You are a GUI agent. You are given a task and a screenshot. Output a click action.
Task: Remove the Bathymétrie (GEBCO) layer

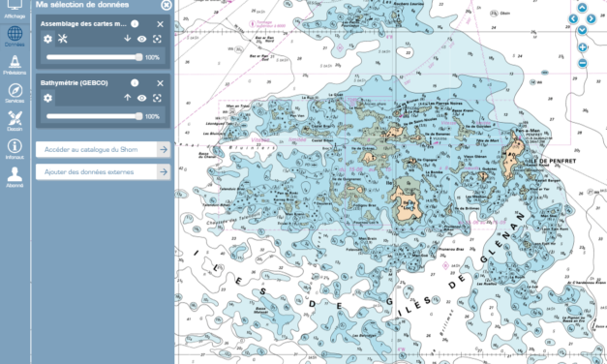pyautogui.click(x=161, y=83)
